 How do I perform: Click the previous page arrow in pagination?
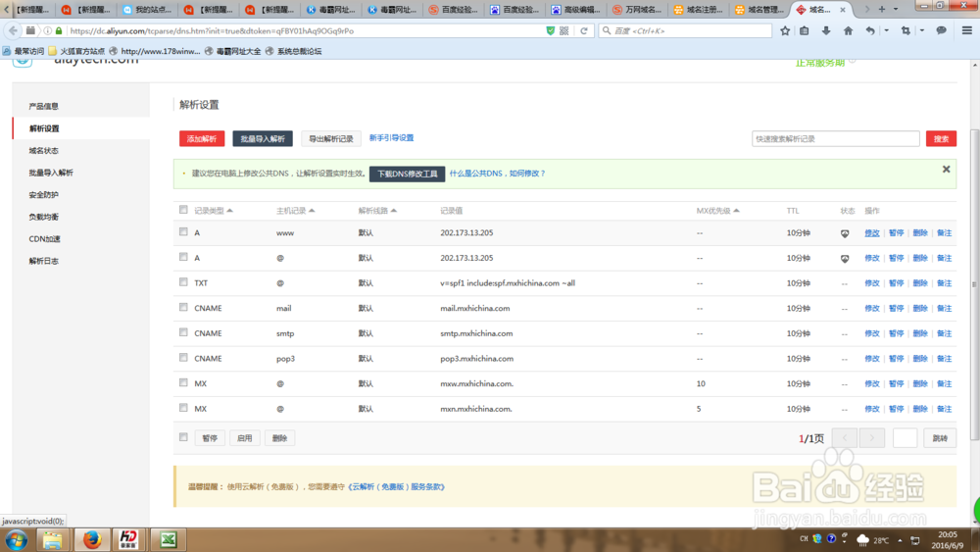pyautogui.click(x=845, y=438)
